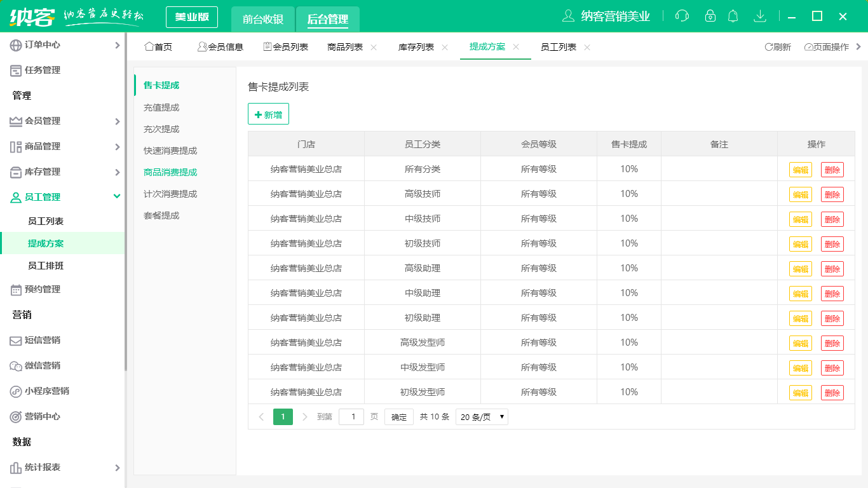Open the 订单中心 order center
Viewport: 868px width, 488px height.
point(38,45)
